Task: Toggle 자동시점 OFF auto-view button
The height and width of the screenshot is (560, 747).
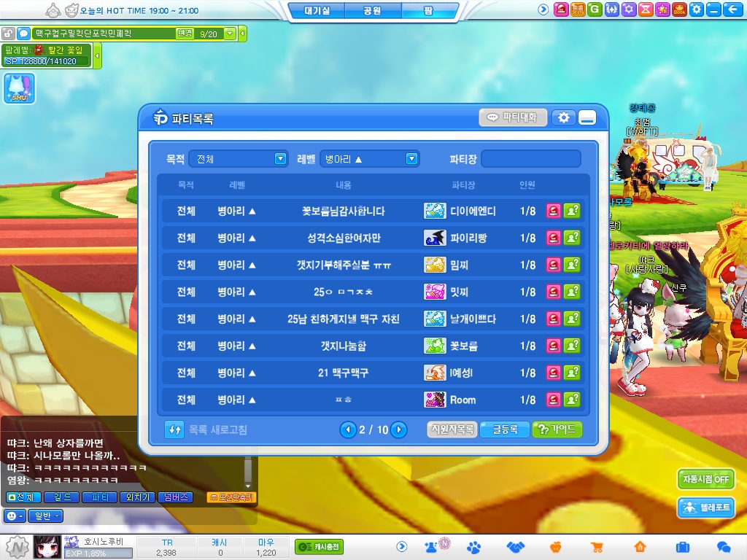Action: tap(705, 480)
